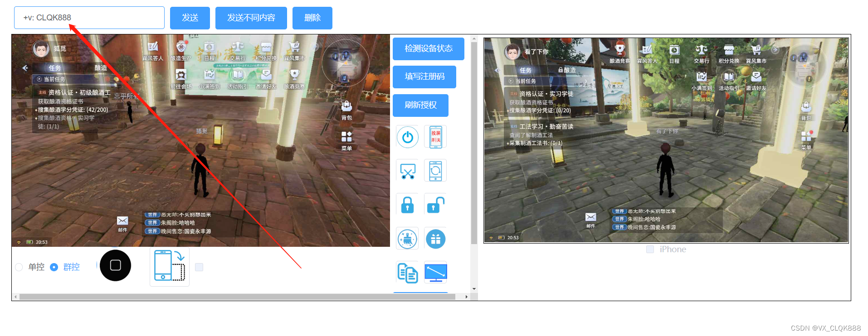Click the left arrow of the horizontal scrollbar
Viewport: 868px width, 336px height.
coord(15,297)
